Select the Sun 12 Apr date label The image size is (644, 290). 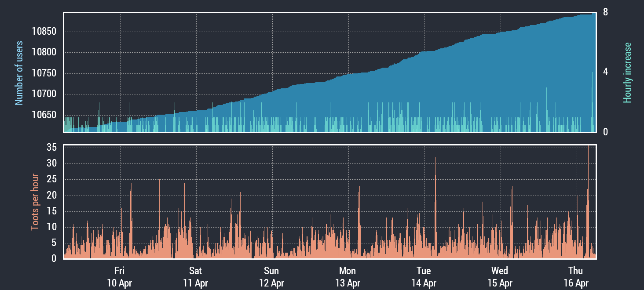pos(271,277)
